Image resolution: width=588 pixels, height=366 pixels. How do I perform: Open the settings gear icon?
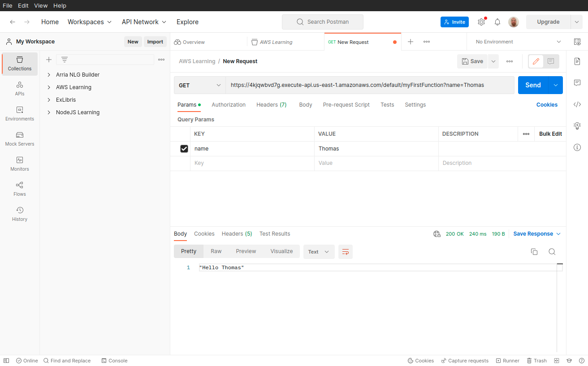(x=481, y=22)
